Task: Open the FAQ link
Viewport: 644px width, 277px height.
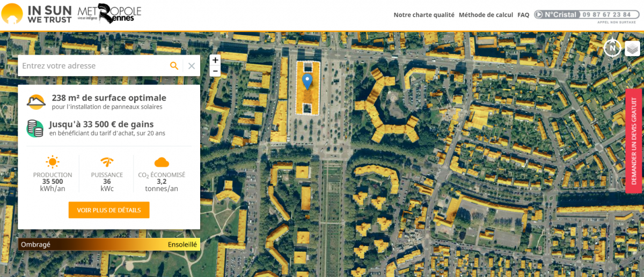Action: pos(523,15)
